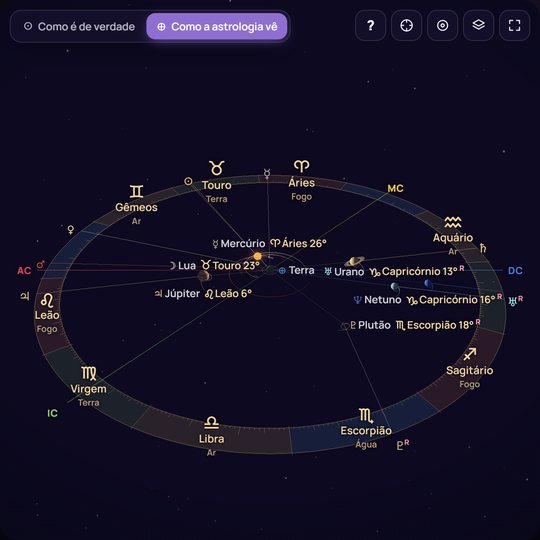Click the Aries ram symbol

tap(301, 166)
